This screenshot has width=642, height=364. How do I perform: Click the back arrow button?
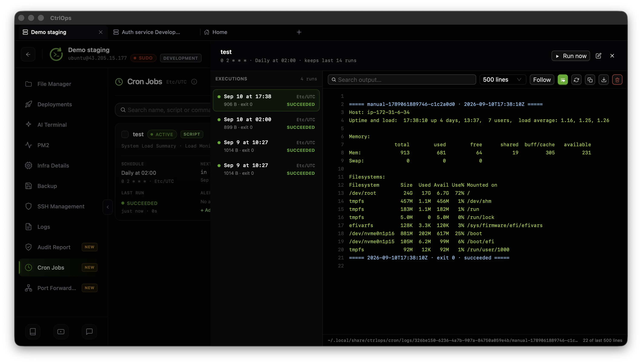pyautogui.click(x=28, y=54)
